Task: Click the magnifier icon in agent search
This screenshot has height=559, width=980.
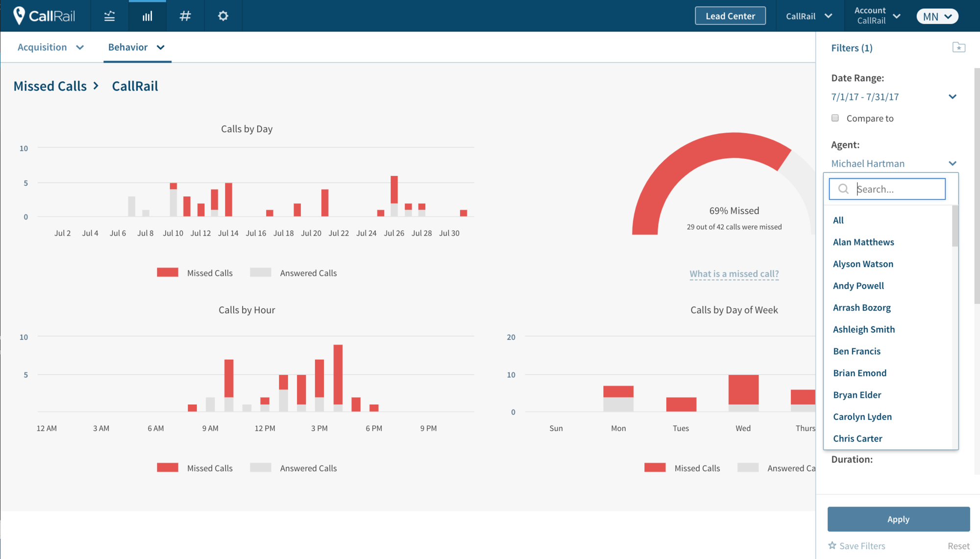Action: [843, 189]
